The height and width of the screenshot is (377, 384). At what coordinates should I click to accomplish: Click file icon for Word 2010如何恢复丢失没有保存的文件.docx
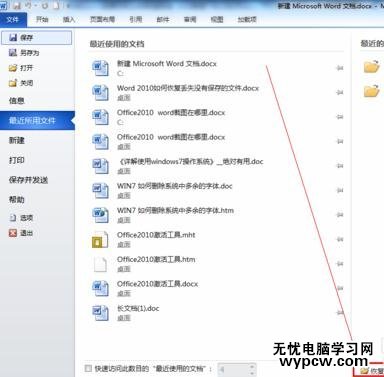tap(100, 92)
